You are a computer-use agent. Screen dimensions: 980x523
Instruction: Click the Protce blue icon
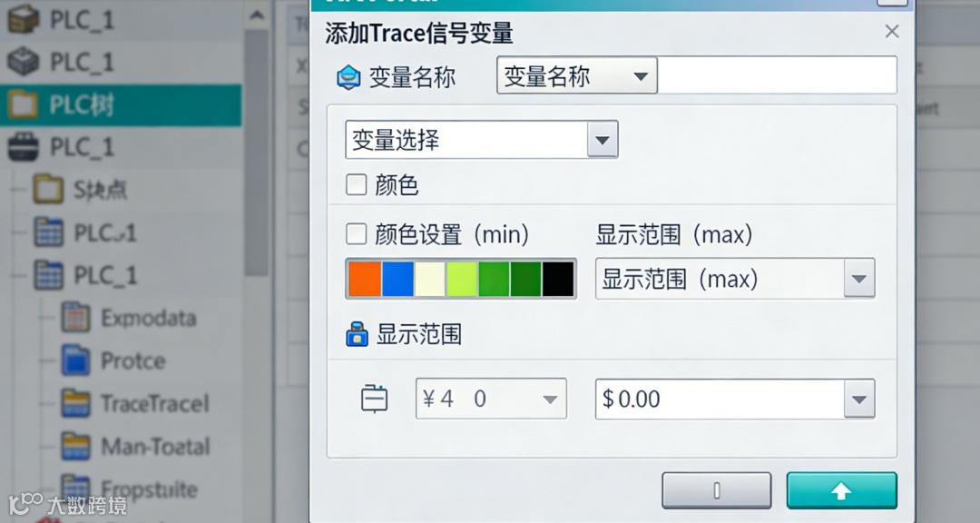[75, 361]
